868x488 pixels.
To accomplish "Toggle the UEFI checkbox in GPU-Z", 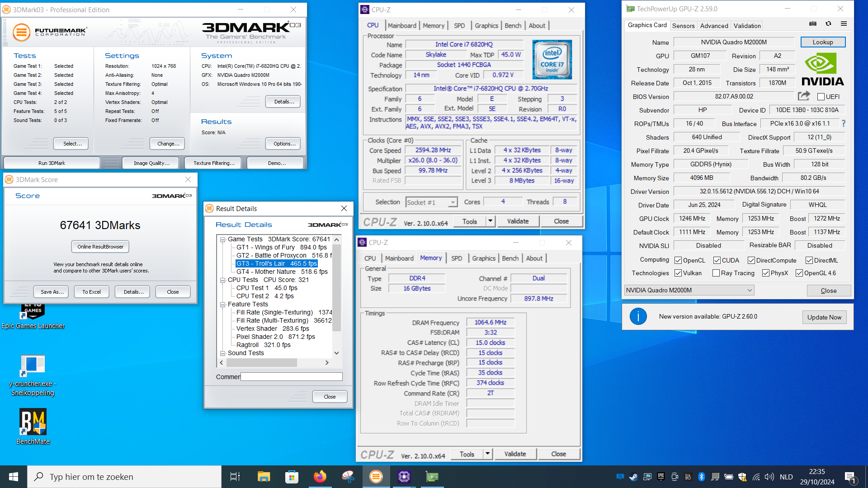I will (x=821, y=97).
